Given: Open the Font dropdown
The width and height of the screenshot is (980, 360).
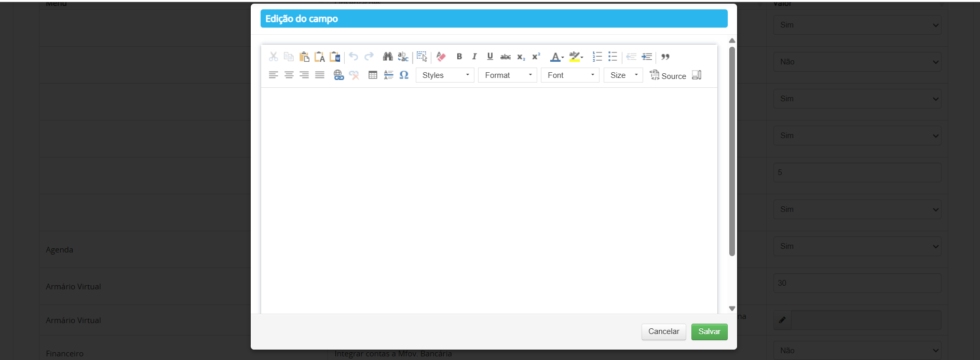Looking at the screenshot, I should (570, 75).
